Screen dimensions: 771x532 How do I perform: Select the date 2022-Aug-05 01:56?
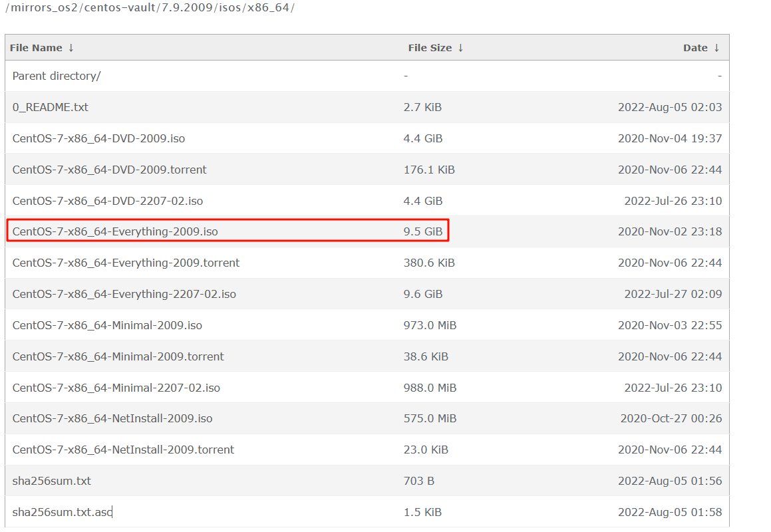(x=670, y=481)
